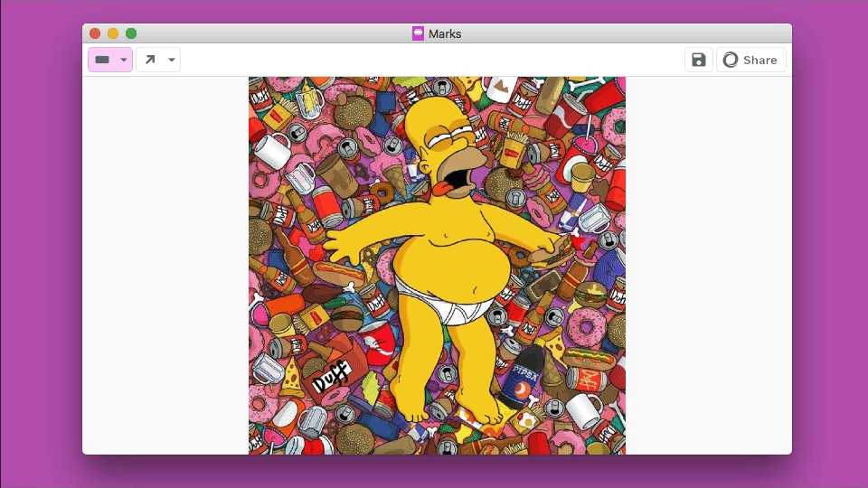The height and width of the screenshot is (488, 868).
Task: Expand the arrow tool options dropdown
Action: point(172,60)
